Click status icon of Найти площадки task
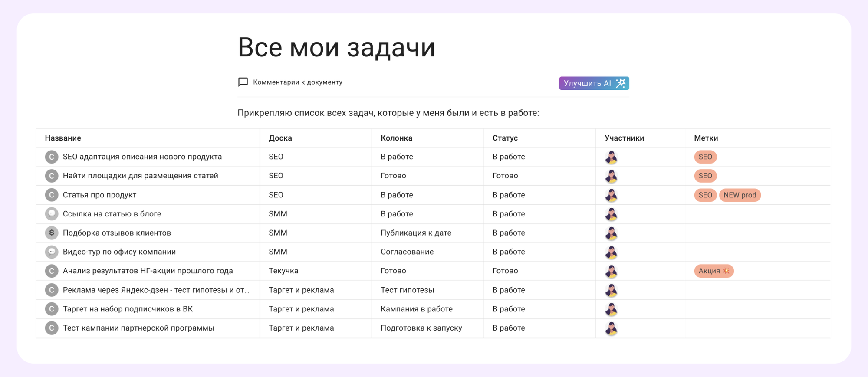This screenshot has height=377, width=868. pyautogui.click(x=52, y=176)
